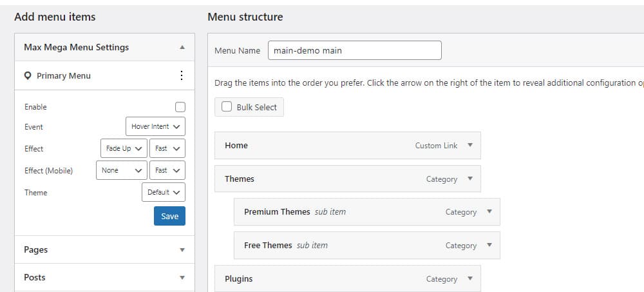Expand the Home menu item arrow
Viewport: 644px width, 292px height.
pos(470,145)
